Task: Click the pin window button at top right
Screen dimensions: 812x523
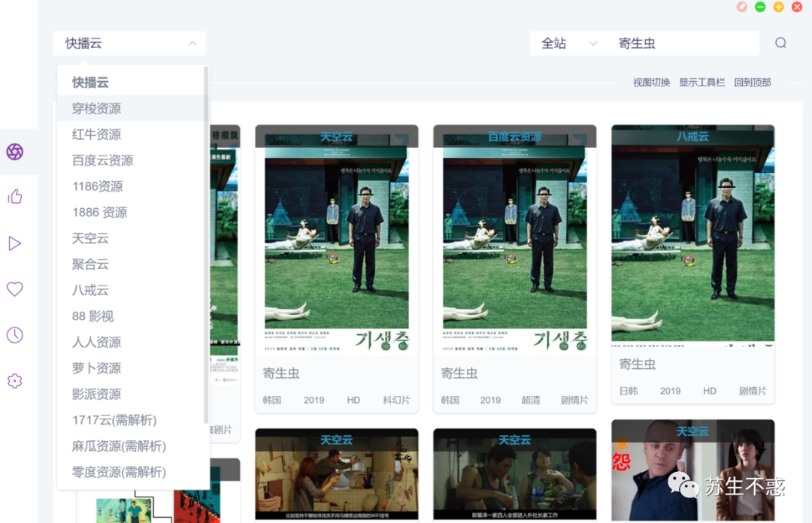Action: (741, 7)
